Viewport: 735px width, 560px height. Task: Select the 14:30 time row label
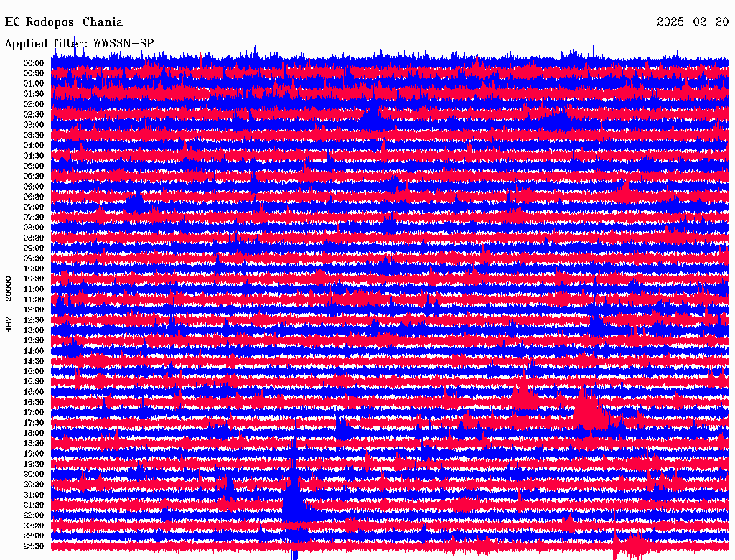(34, 362)
